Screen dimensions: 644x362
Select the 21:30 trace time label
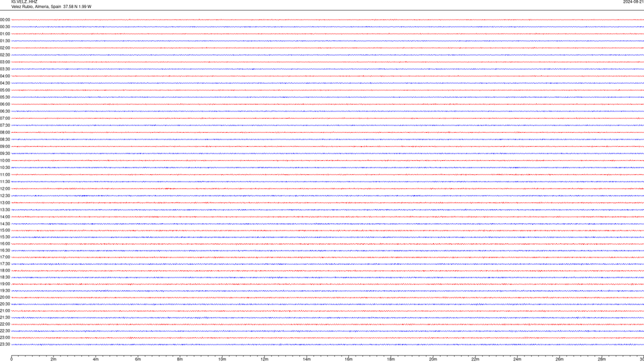pyautogui.click(x=5, y=318)
